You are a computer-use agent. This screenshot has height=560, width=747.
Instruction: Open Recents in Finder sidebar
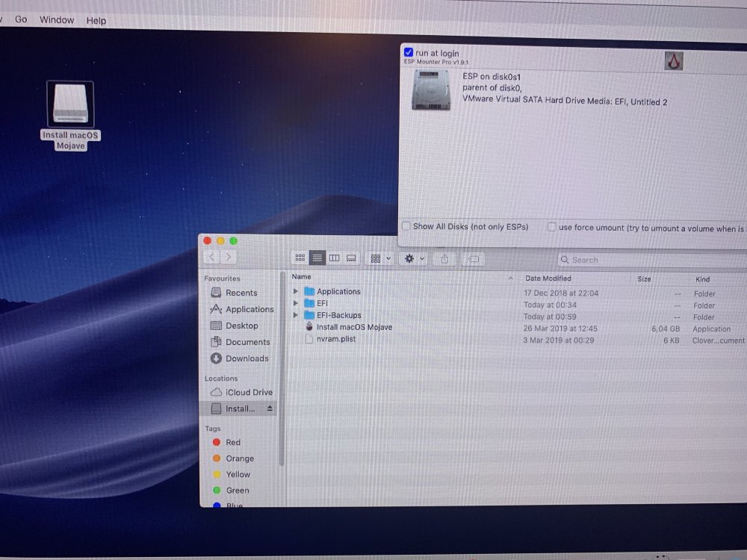coord(241,293)
